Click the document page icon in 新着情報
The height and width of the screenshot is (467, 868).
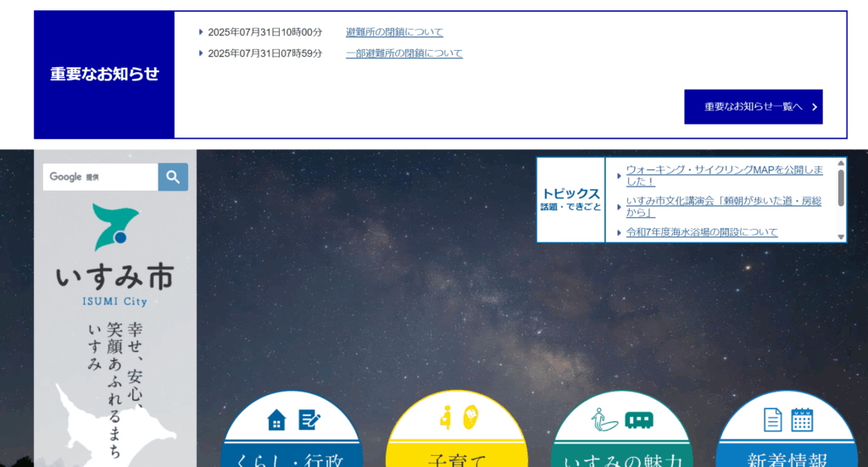coord(772,420)
